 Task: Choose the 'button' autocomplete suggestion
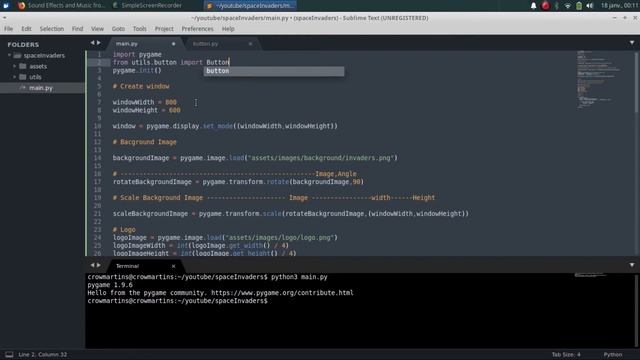point(274,71)
